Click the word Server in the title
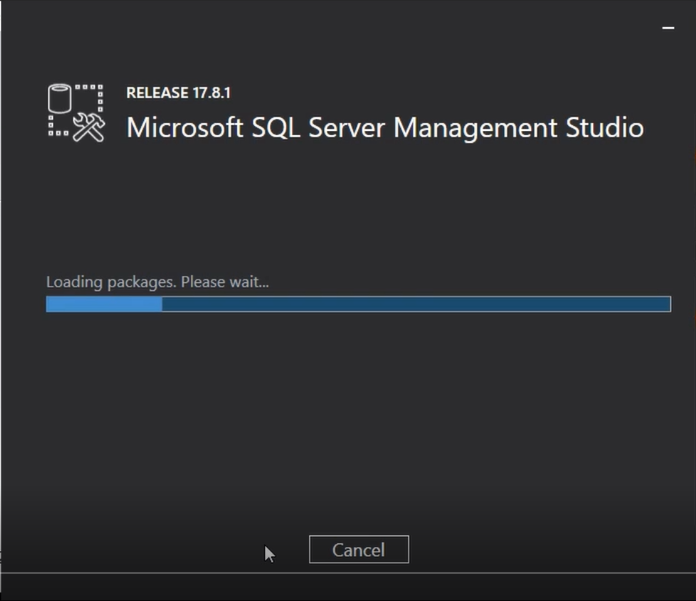Viewport: 696px width, 601px height. tap(347, 128)
